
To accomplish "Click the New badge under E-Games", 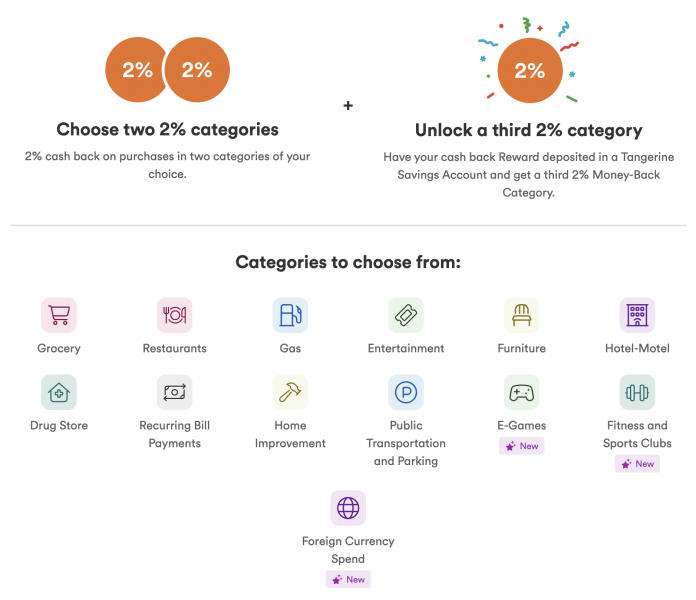I will click(522, 446).
